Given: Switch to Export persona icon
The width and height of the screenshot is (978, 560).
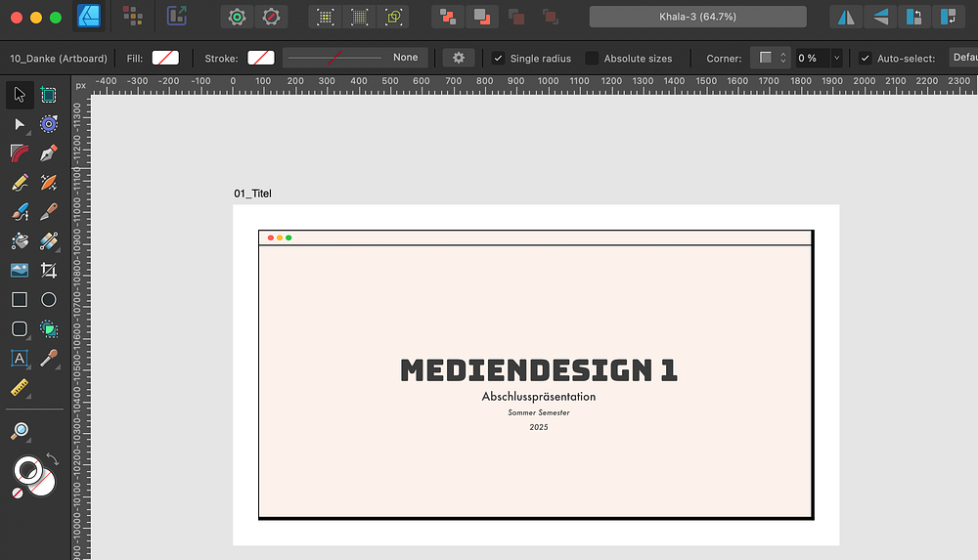Looking at the screenshot, I should pos(176,17).
